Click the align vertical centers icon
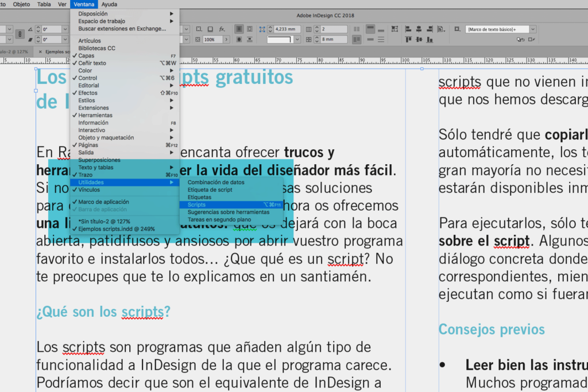The image size is (588, 392). pyautogui.click(x=419, y=40)
